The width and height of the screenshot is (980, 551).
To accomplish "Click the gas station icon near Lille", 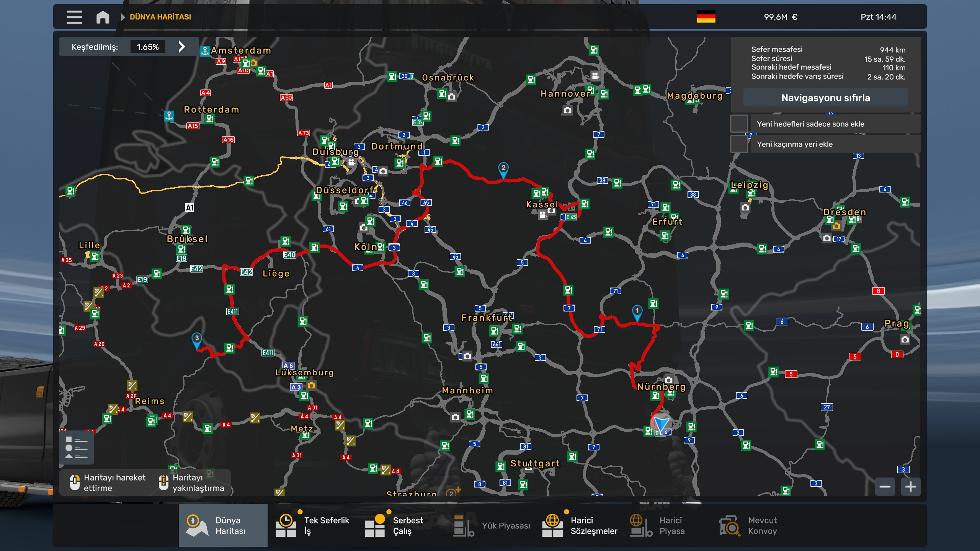I will click(x=95, y=256).
